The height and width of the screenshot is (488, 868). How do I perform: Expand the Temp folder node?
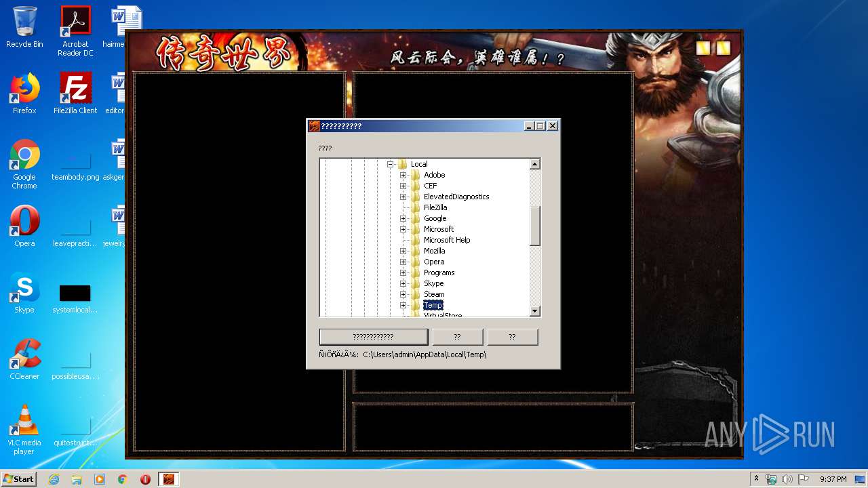pyautogui.click(x=403, y=305)
